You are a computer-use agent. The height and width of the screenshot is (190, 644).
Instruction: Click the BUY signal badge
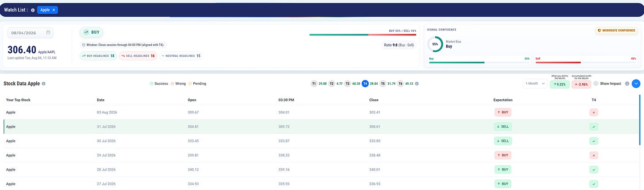point(92,32)
